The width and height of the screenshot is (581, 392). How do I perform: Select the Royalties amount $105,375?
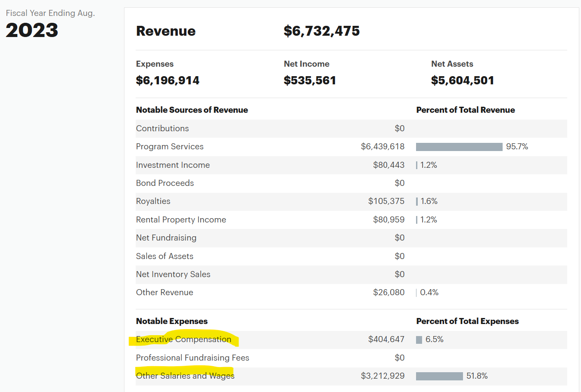click(x=386, y=201)
